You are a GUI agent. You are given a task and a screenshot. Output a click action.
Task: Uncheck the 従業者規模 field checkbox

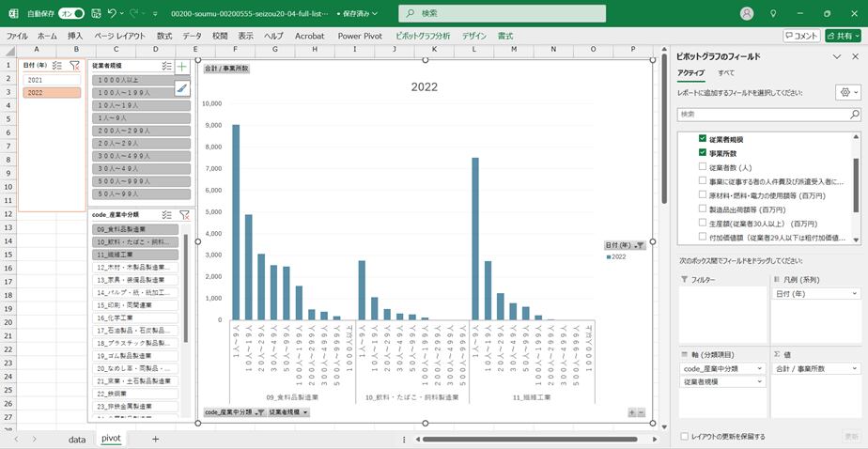pos(702,138)
